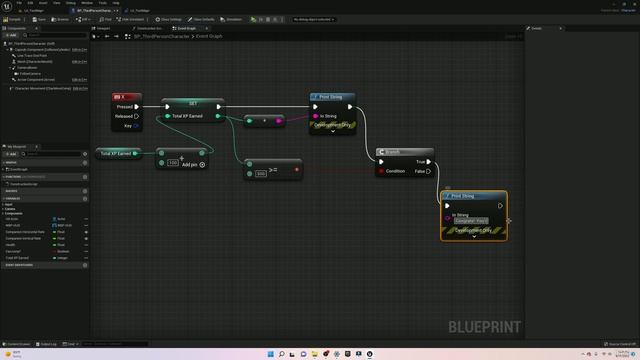Expand the first Print String node arrow
This screenshot has width=640, height=360.
click(x=333, y=131)
